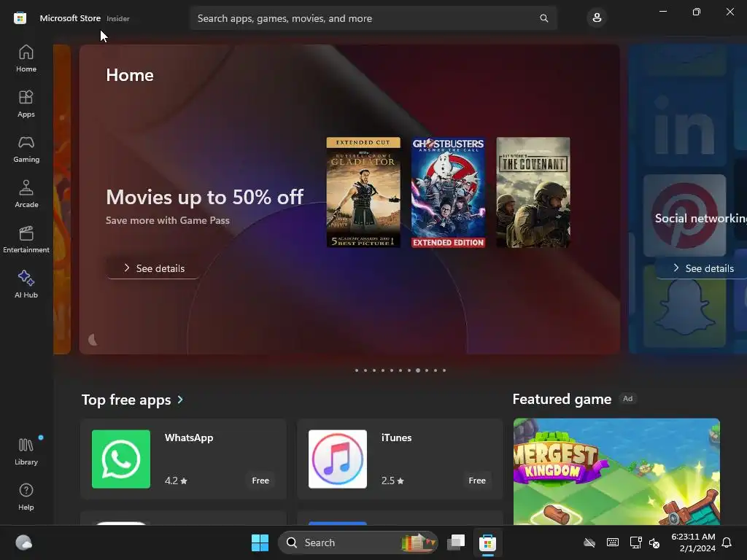Viewport: 747px width, 560px height.
Task: Open the Library in sidebar
Action: click(x=26, y=451)
